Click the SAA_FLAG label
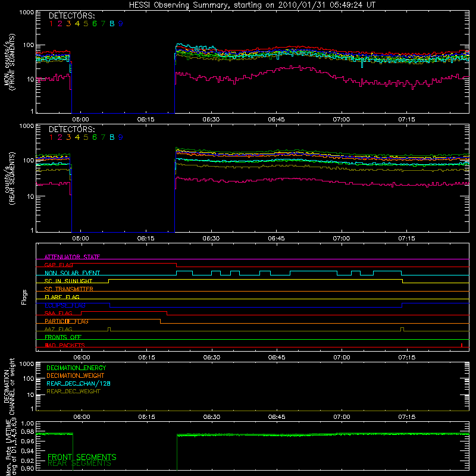The height and width of the screenshot is (476, 476). pos(58,313)
